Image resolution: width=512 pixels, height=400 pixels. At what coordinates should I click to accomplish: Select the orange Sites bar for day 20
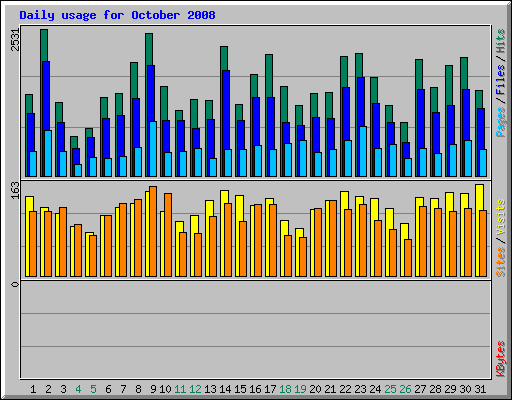point(318,242)
